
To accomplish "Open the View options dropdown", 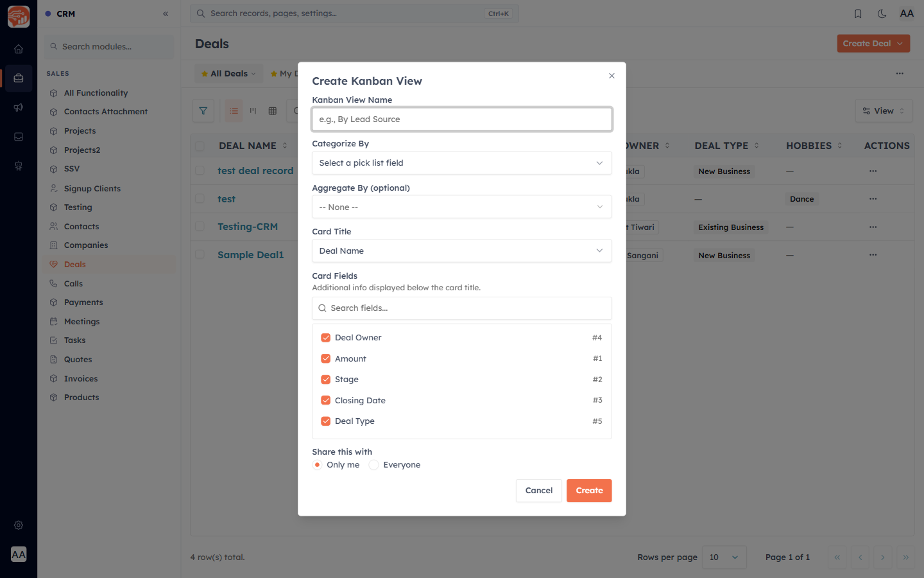I will click(x=884, y=111).
